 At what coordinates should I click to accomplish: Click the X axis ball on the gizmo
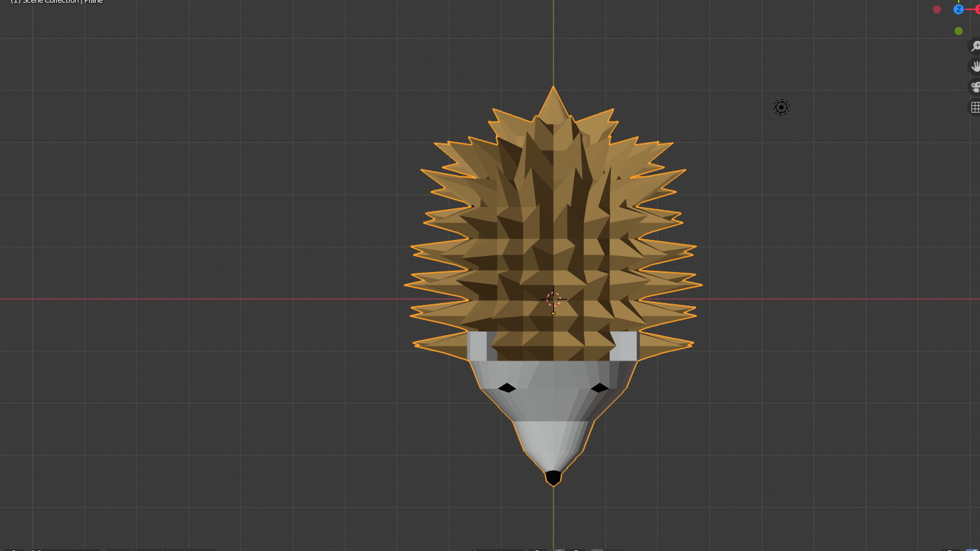[x=979, y=9]
